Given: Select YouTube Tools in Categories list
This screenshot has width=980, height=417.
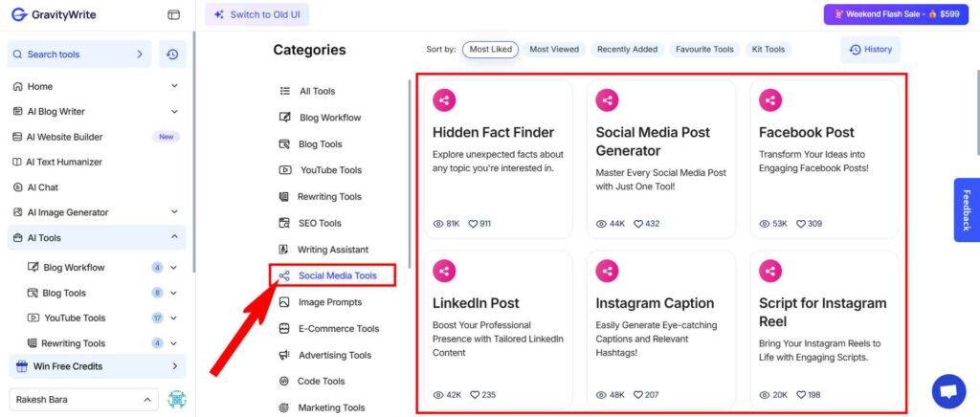Looking at the screenshot, I should [321, 170].
